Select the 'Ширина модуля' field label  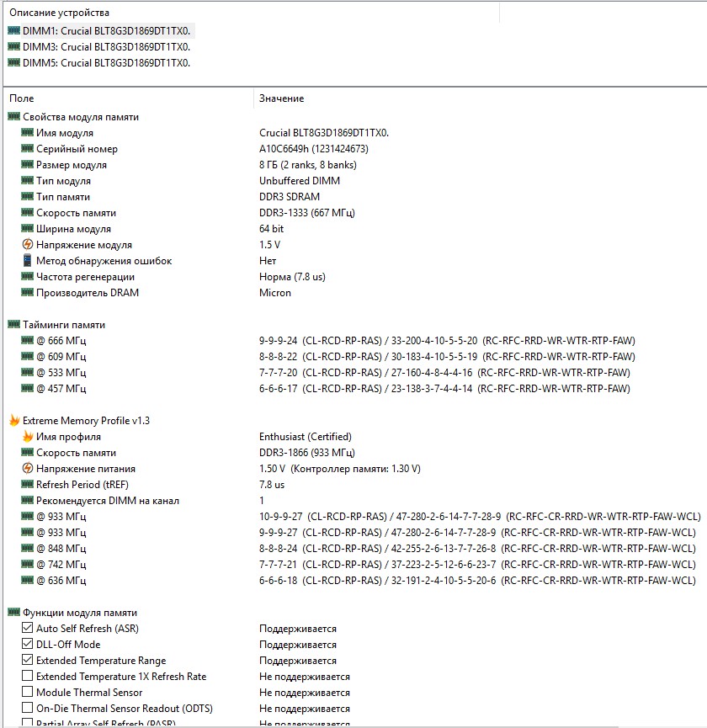tap(73, 229)
